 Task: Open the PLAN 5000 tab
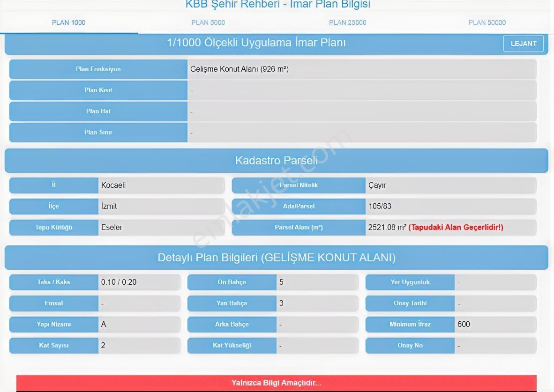tap(208, 22)
